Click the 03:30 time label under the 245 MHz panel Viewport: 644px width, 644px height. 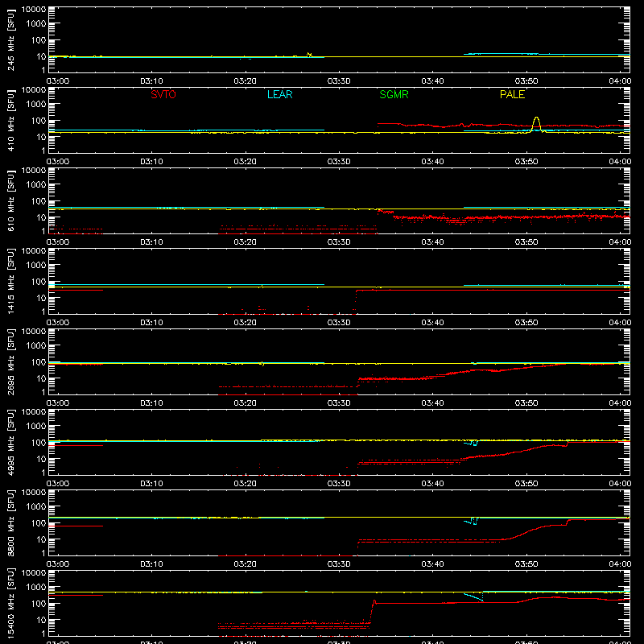[339, 81]
